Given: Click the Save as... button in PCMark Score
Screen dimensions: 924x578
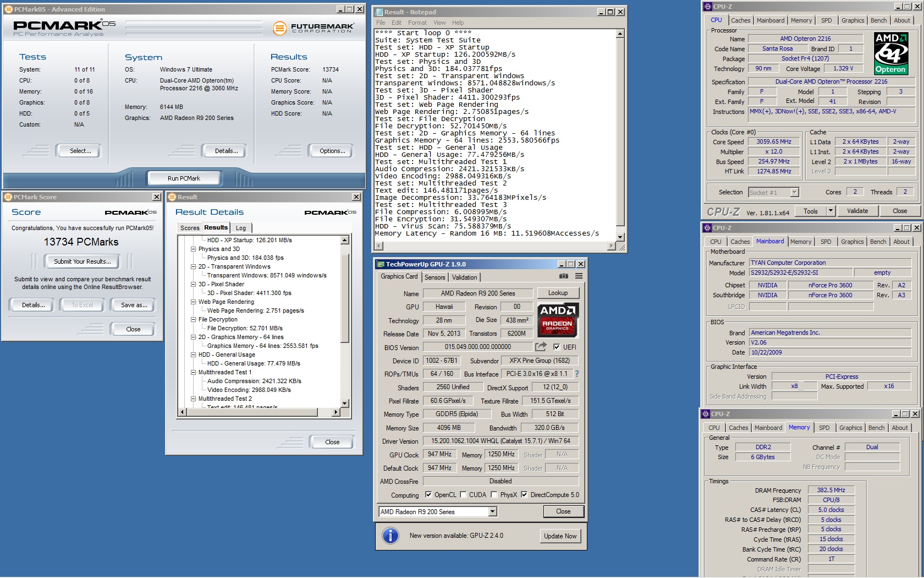Looking at the screenshot, I should tap(134, 305).
